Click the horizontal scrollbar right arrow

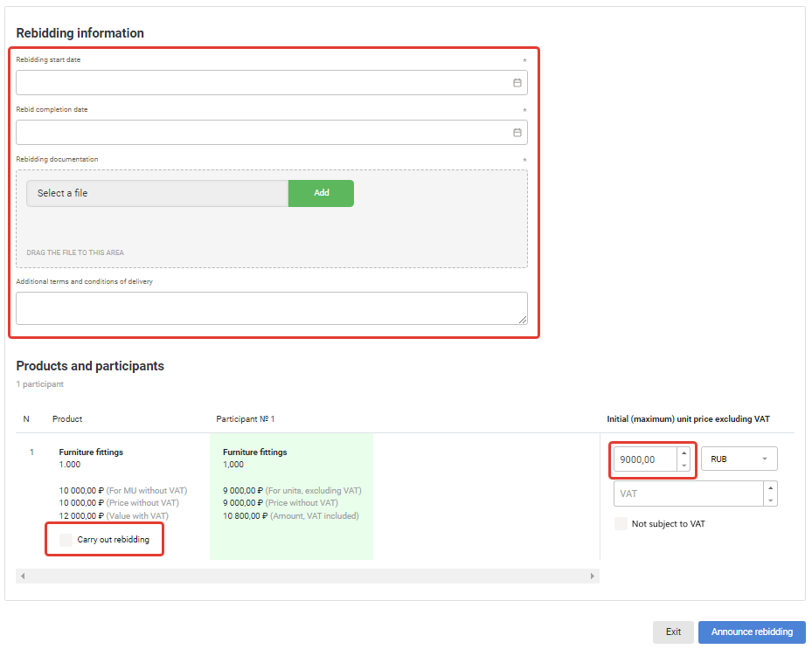[593, 576]
